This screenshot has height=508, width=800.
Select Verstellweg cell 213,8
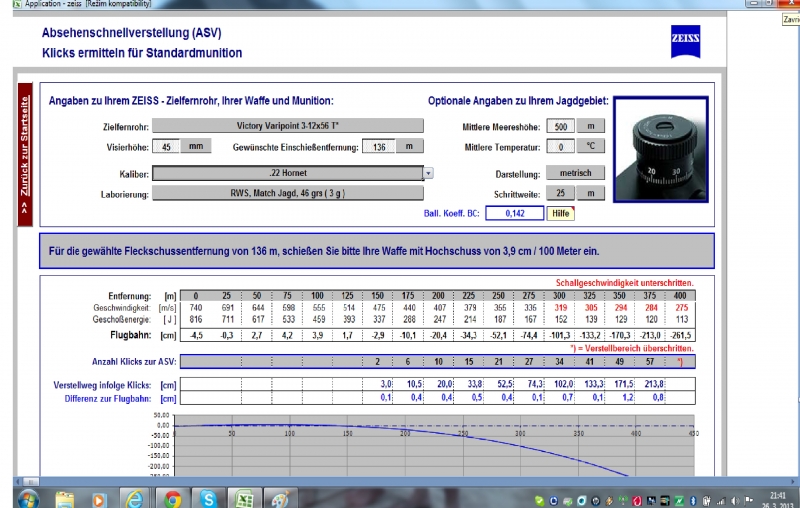point(651,384)
